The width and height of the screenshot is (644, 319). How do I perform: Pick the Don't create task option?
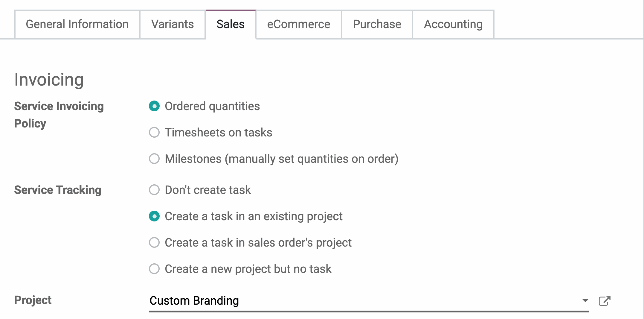(x=154, y=190)
